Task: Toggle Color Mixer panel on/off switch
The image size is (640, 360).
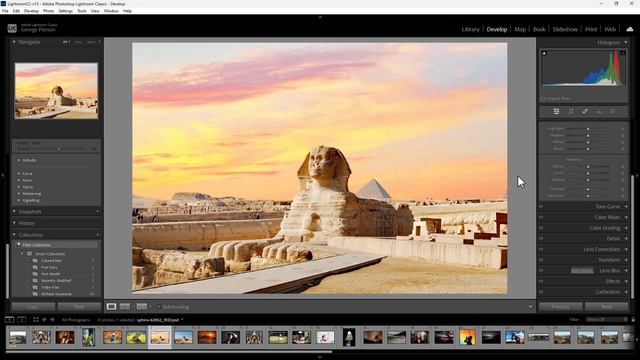Action: 541,217
